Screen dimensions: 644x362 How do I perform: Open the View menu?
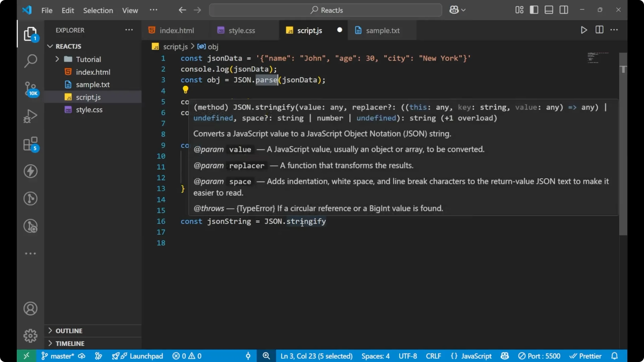click(130, 10)
